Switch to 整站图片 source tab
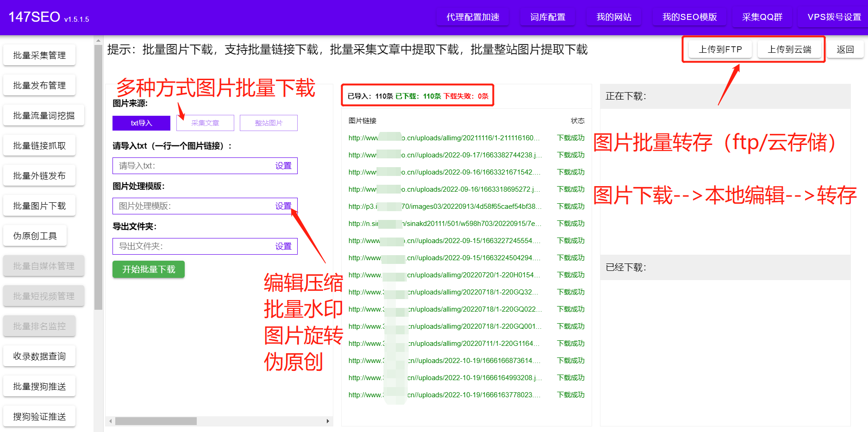The width and height of the screenshot is (868, 432). click(x=269, y=123)
